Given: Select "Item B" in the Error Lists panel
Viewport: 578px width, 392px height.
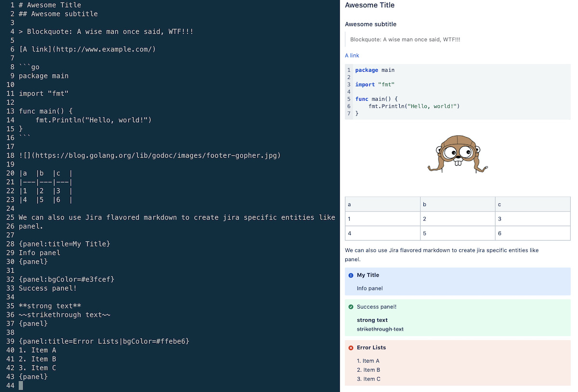Looking at the screenshot, I should pos(369,369).
